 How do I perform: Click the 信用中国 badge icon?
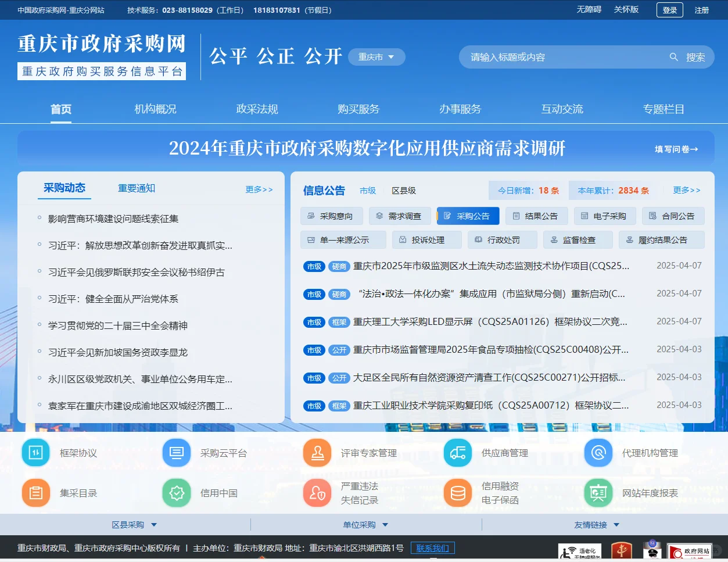(177, 493)
